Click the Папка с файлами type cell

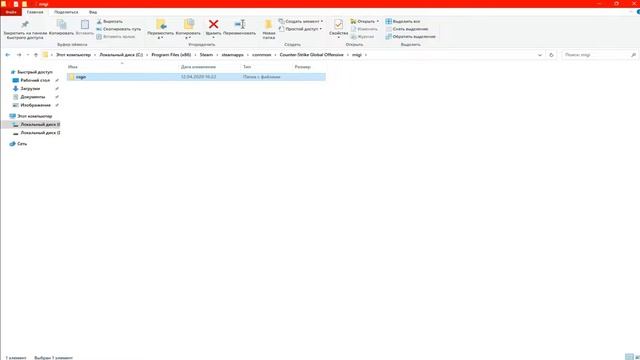(x=262, y=77)
